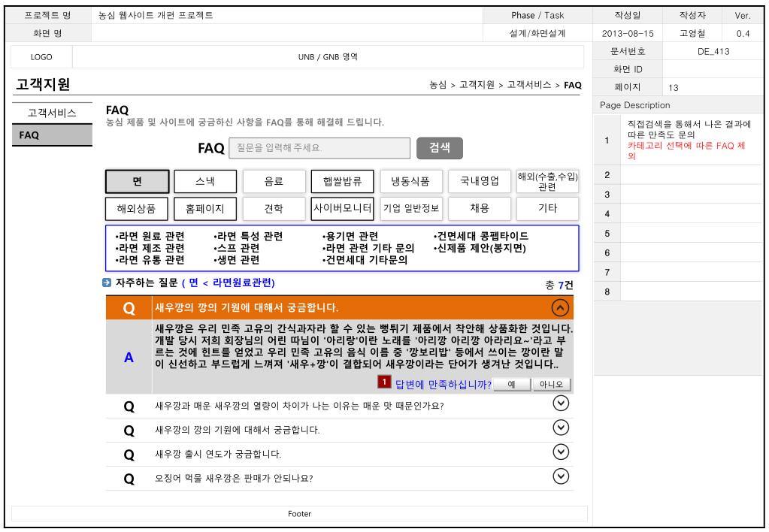This screenshot has height=532, width=769.
Task: Select the 사이버모니터 category tab
Action: tap(342, 208)
